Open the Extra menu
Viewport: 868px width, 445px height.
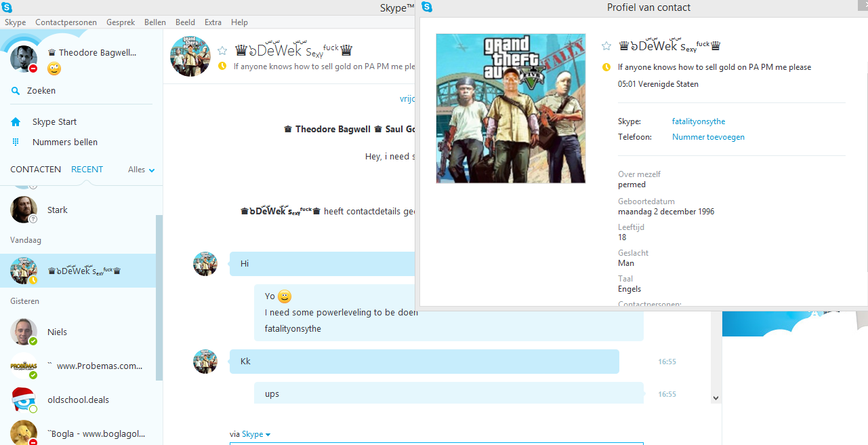click(213, 22)
